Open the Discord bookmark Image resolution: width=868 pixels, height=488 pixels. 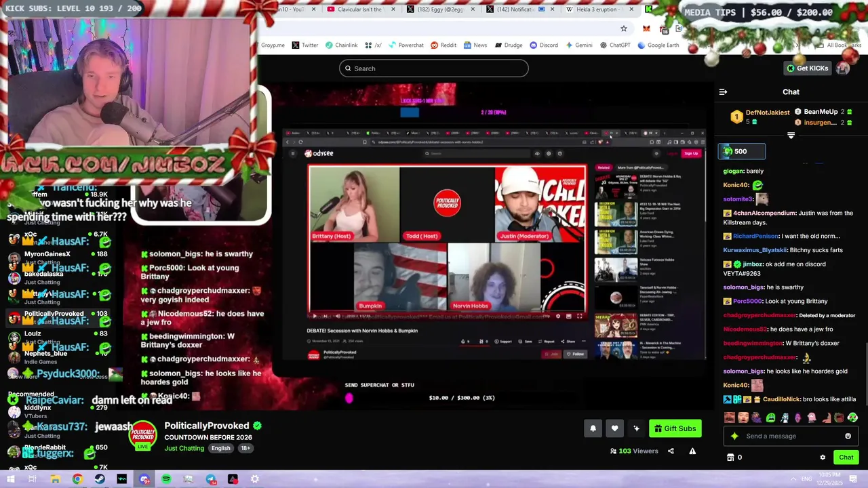544,45
